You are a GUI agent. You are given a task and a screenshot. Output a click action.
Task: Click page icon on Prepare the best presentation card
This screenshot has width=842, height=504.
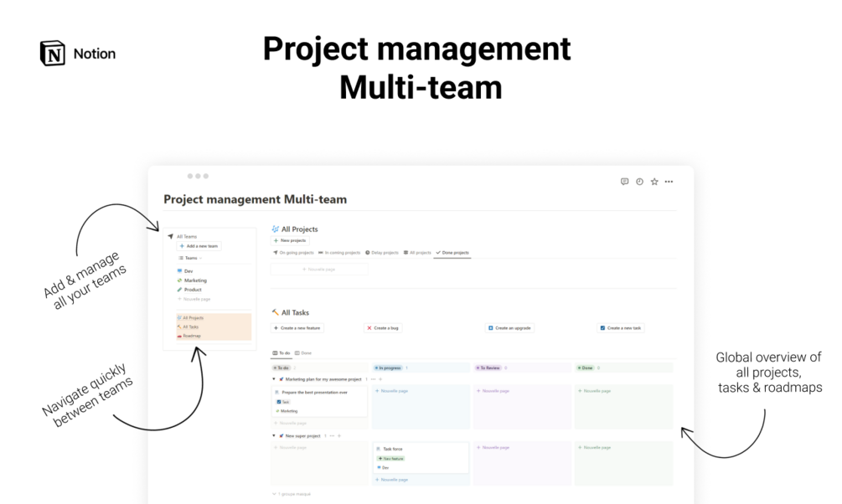coord(277,393)
